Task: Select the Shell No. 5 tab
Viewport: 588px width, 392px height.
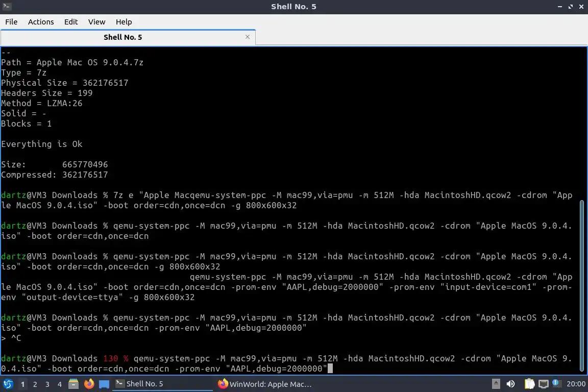Action: click(128, 37)
